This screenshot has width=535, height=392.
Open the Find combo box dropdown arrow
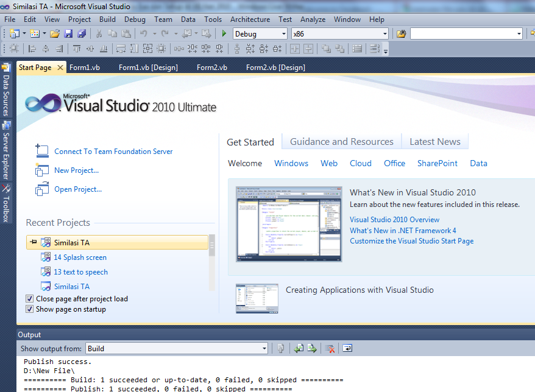click(519, 33)
